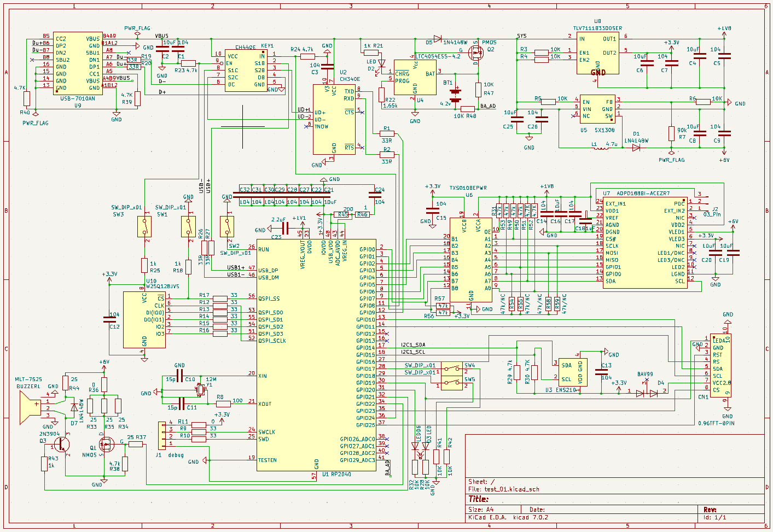Select the TESTEN pin label
Screen dimensions: 773x532
pos(268,460)
